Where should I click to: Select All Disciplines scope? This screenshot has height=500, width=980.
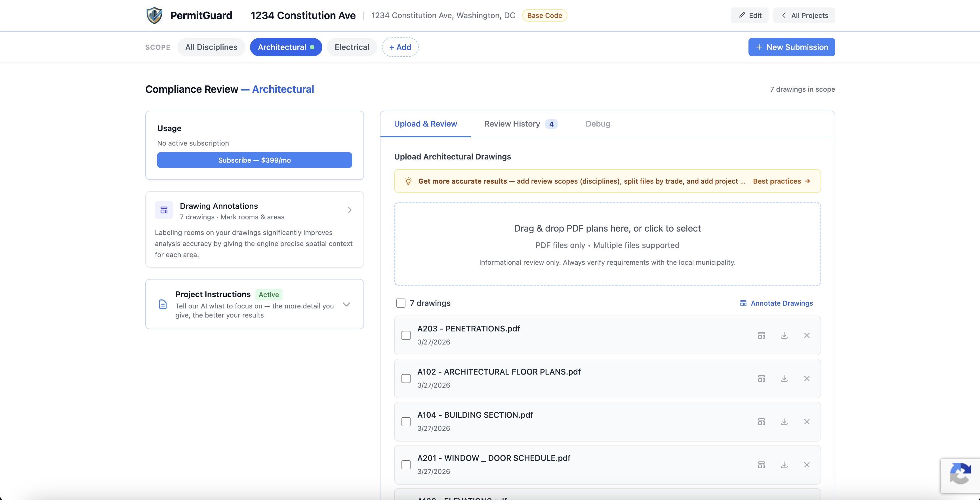pos(211,47)
